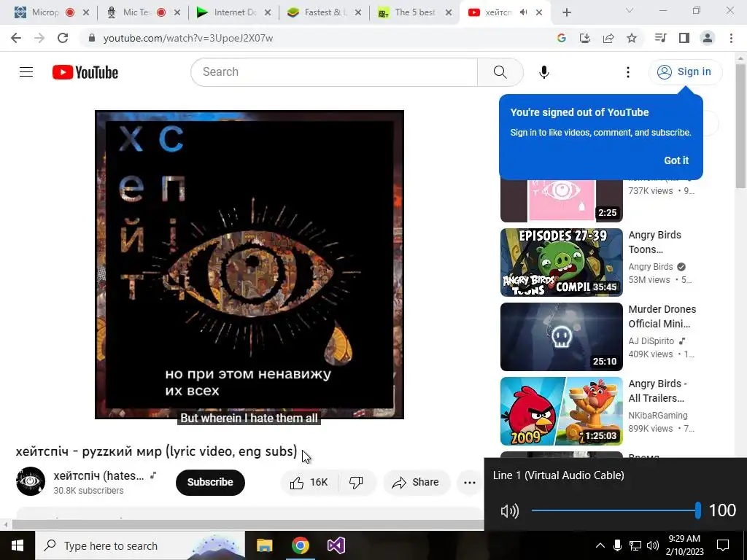The width and height of the screenshot is (747, 560).
Task: Open Chrome three-dot menu
Action: [x=731, y=38]
